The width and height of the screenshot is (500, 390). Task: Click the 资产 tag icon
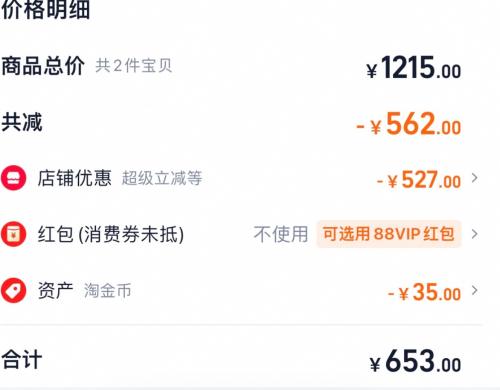(x=13, y=290)
